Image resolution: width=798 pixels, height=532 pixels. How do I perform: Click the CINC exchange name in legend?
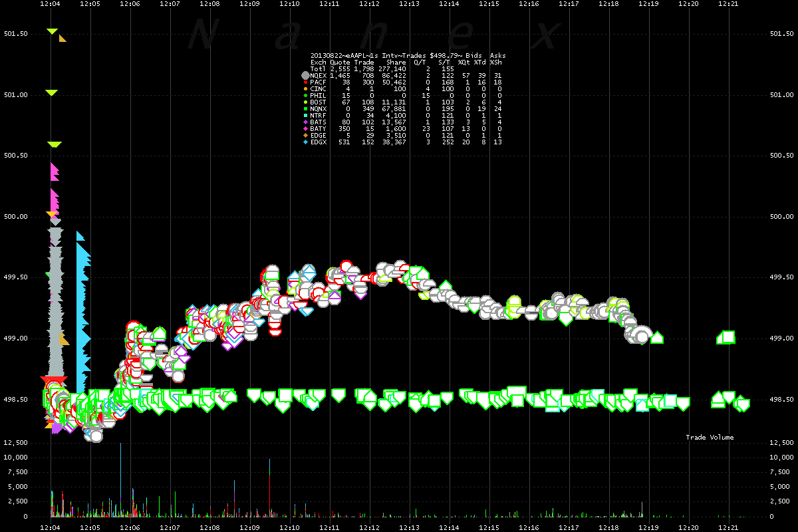pos(319,88)
